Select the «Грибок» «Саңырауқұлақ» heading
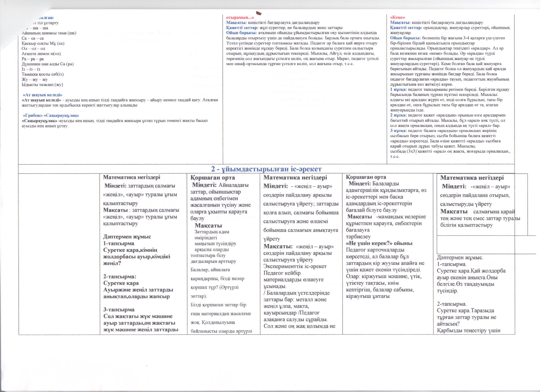Screen dimensions: 540x392 pos(51,116)
